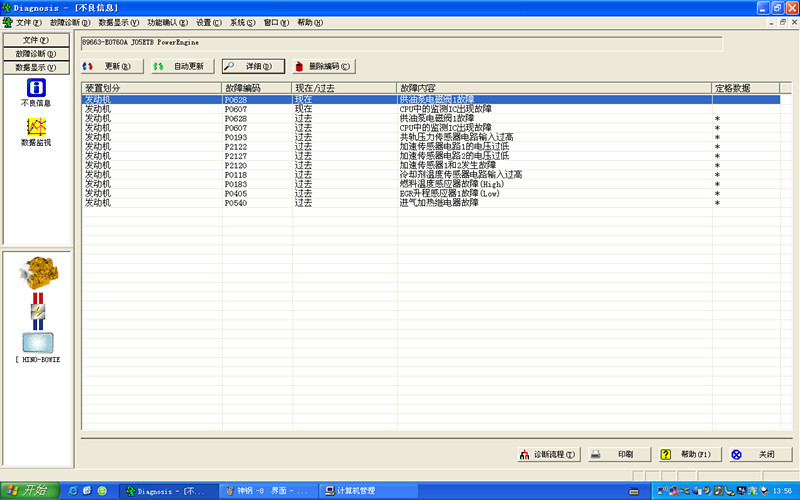This screenshot has height=500, width=800.
Task: Select fault code P0193
Action: [236, 137]
